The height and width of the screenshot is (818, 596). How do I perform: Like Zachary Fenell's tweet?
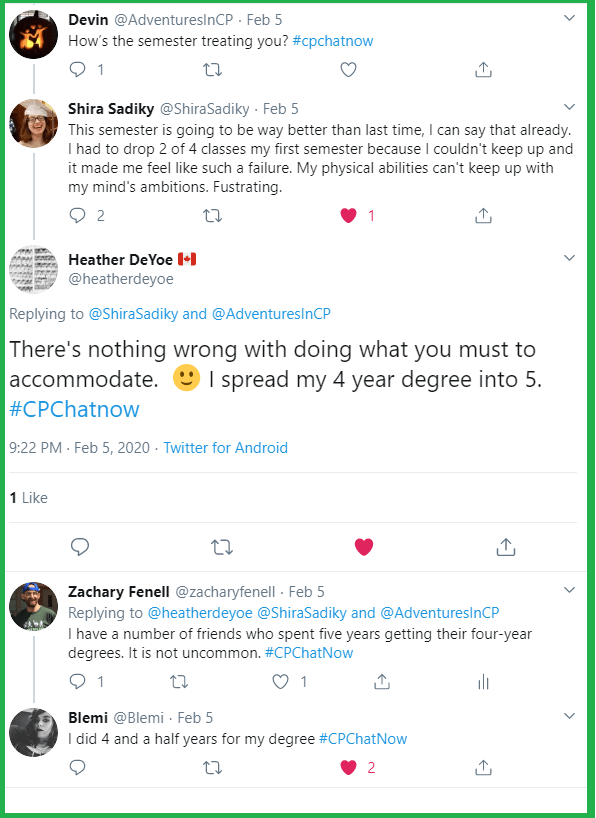click(x=280, y=681)
